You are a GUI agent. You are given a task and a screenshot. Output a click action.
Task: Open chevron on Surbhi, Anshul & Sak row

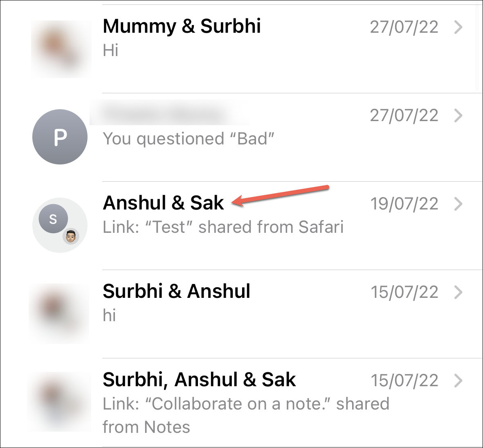[x=458, y=381]
